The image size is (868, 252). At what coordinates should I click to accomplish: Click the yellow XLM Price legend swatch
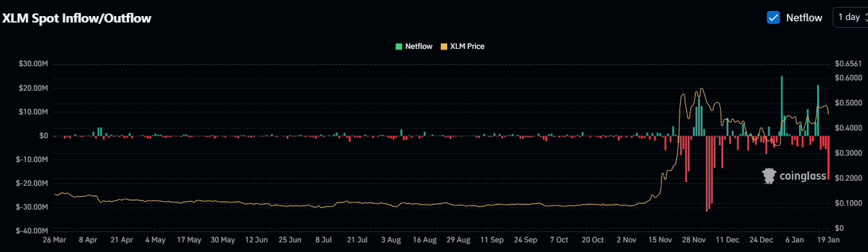click(x=443, y=46)
